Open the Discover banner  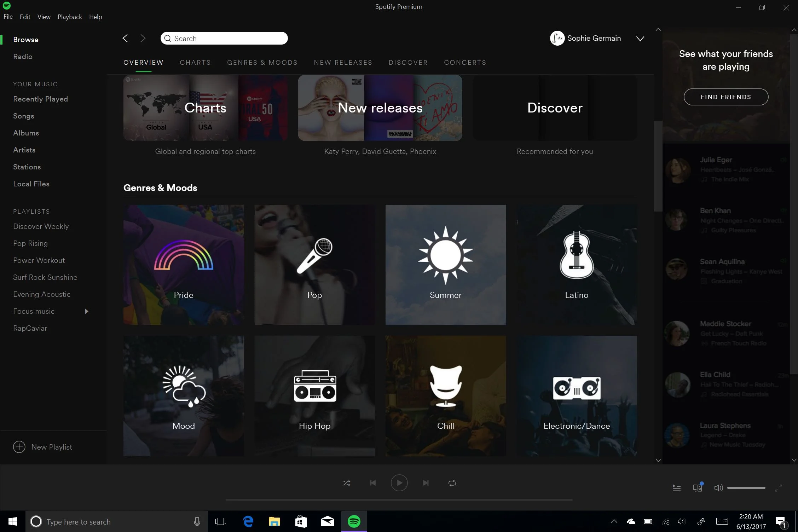[x=555, y=108]
